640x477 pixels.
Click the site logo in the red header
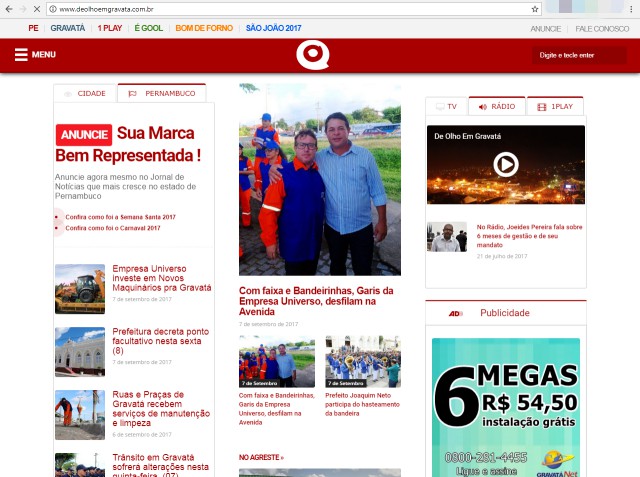point(313,55)
